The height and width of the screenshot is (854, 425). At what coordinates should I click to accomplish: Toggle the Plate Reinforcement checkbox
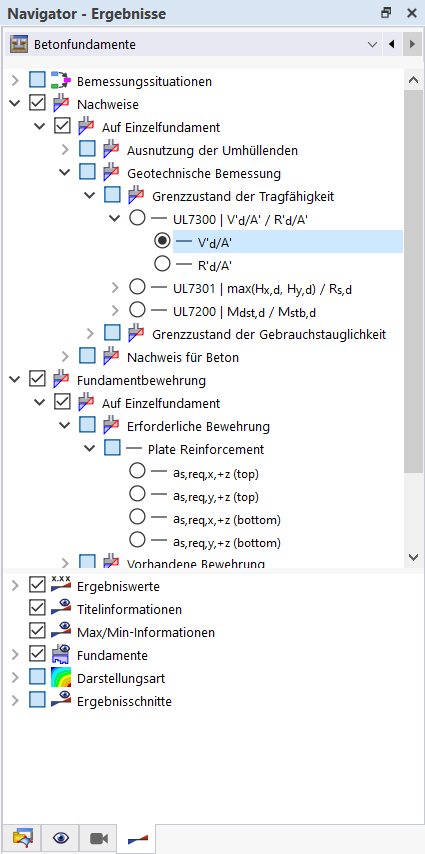(x=112, y=448)
